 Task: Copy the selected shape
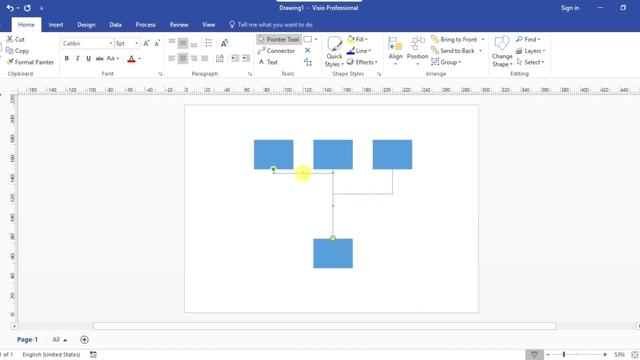pyautogui.click(x=18, y=51)
